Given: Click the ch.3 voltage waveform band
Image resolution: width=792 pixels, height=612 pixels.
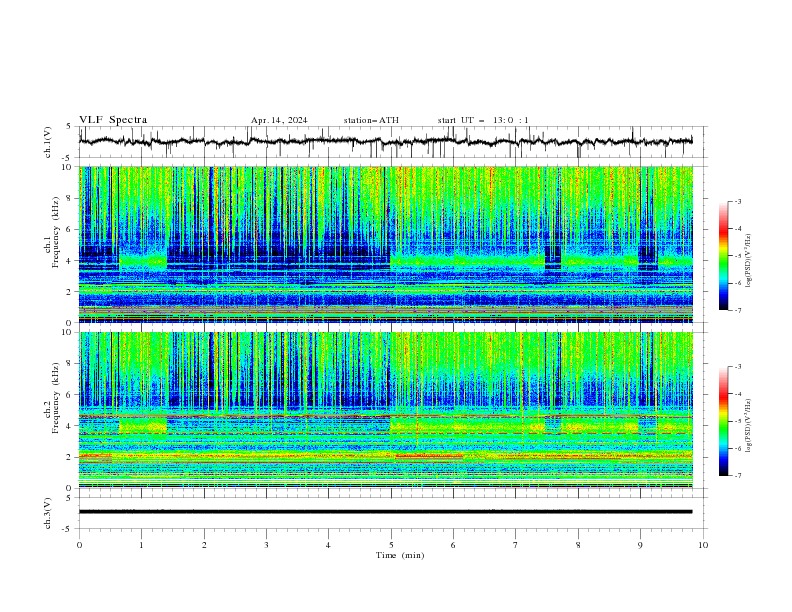Looking at the screenshot, I should click(385, 512).
